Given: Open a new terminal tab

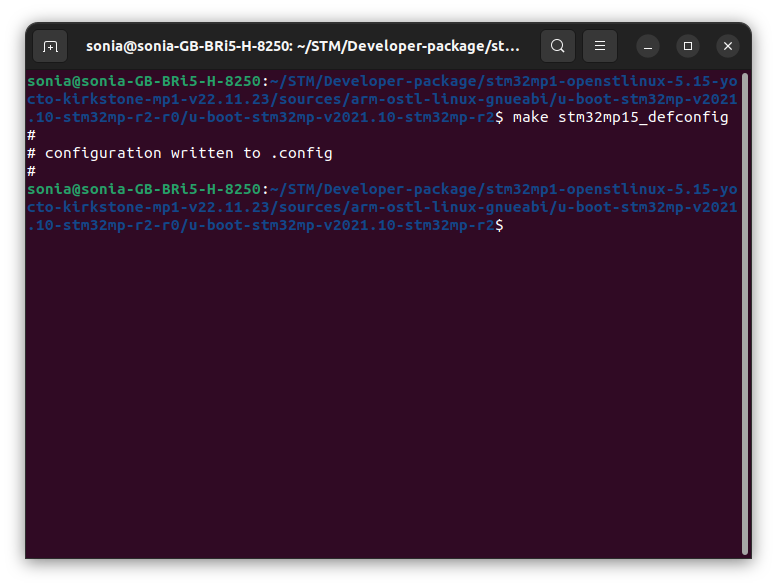Looking at the screenshot, I should click(50, 46).
